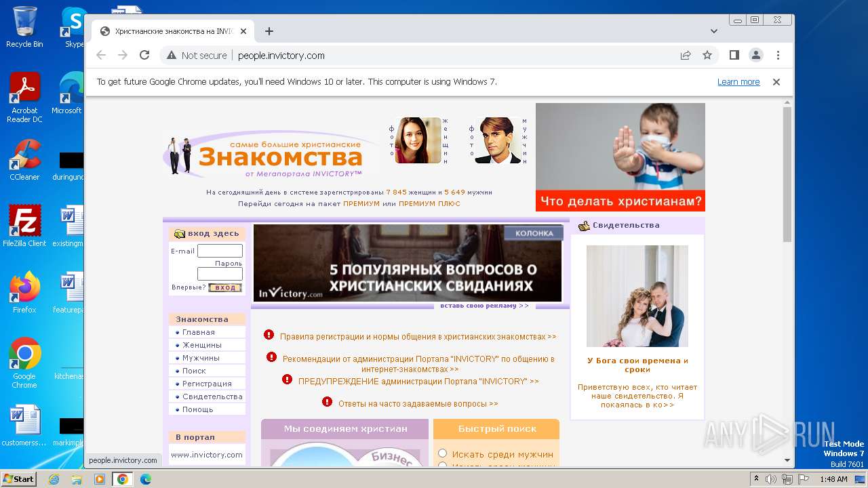This screenshot has width=868, height=488.
Task: Open Microsoft Edge from taskbar
Action: [x=146, y=479]
